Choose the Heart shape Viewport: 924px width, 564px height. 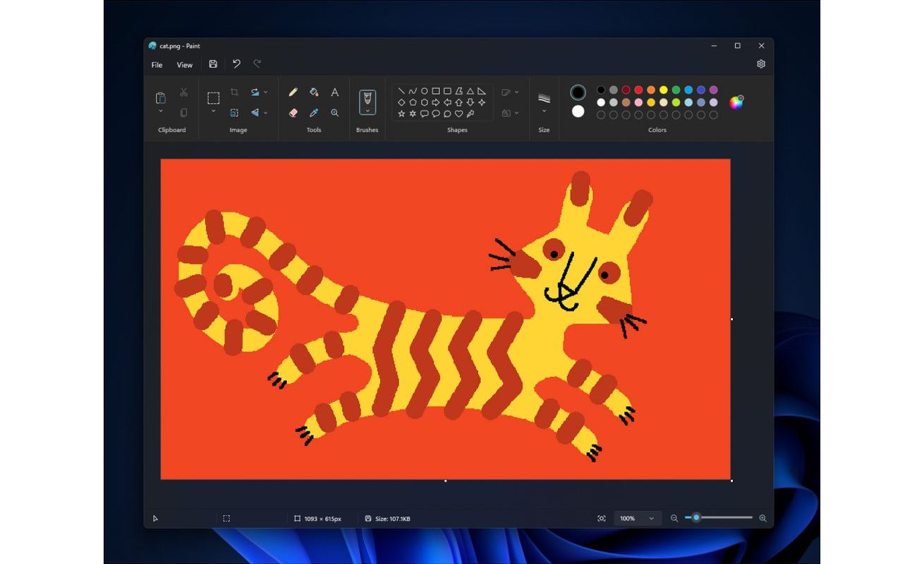[x=459, y=114]
